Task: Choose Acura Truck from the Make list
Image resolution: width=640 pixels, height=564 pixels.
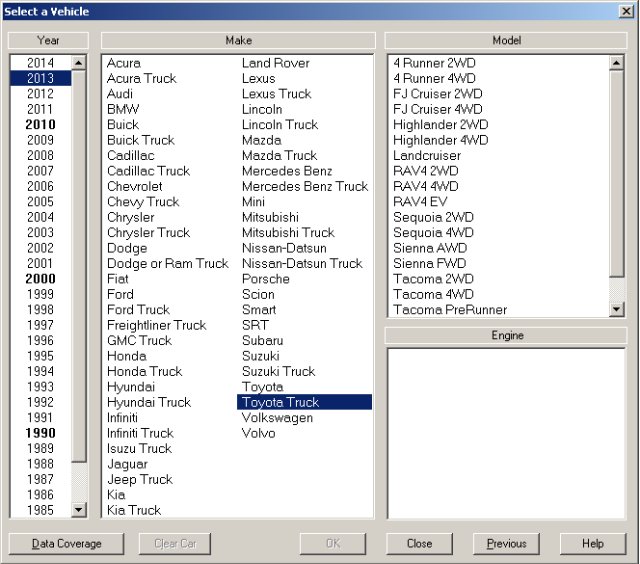Action: pos(142,78)
